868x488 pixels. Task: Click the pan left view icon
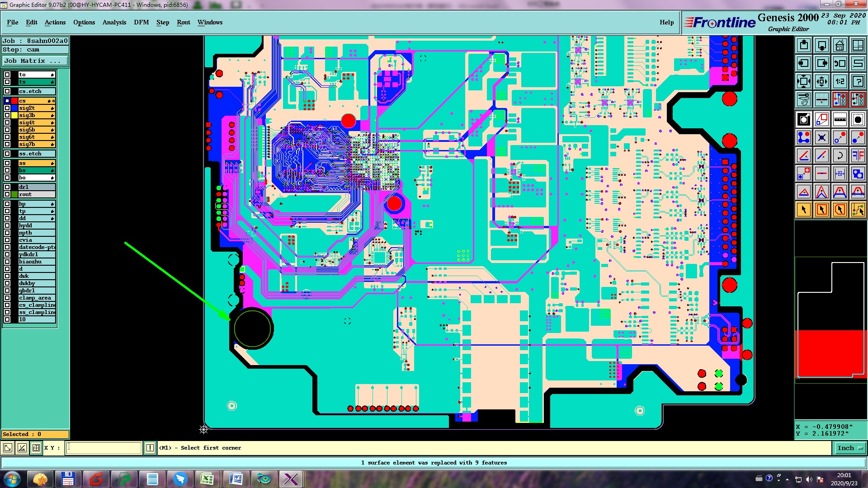point(804,63)
